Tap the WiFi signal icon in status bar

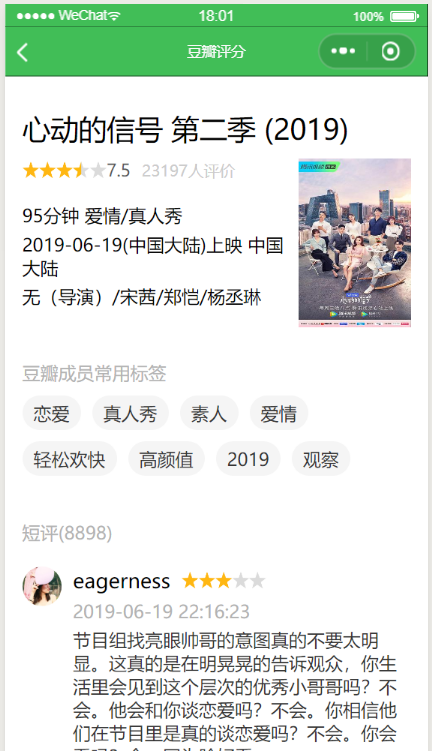(114, 16)
